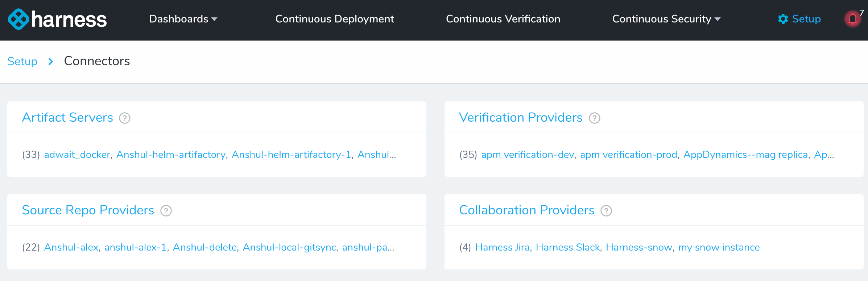Viewport: 868px width, 281px height.
Task: Show help for Collaboration Providers
Action: pos(606,211)
